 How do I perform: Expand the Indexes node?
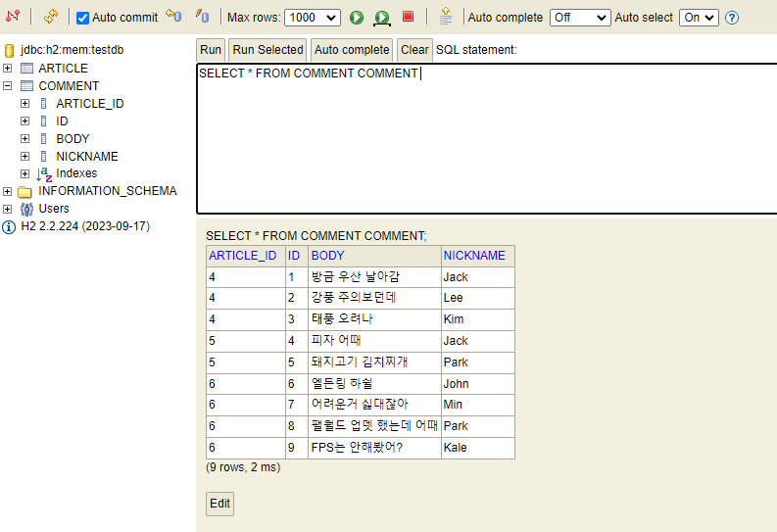(x=24, y=173)
